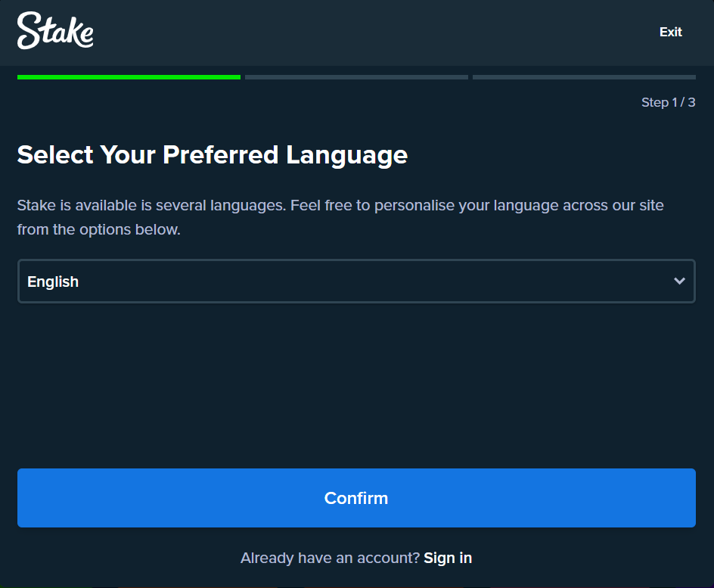714x588 pixels.
Task: Click the Already have an account text
Action: pos(330,558)
